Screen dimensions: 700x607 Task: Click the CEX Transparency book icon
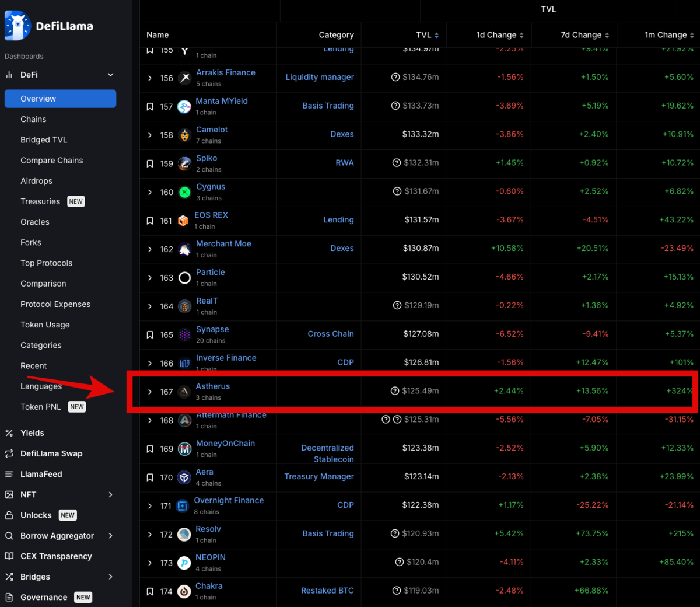(9, 556)
